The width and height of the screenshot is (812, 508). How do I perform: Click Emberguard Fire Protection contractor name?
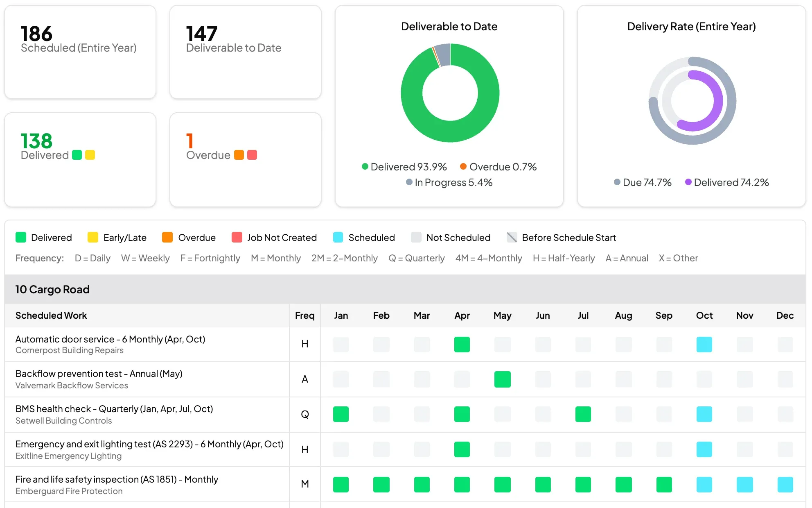tap(69, 491)
